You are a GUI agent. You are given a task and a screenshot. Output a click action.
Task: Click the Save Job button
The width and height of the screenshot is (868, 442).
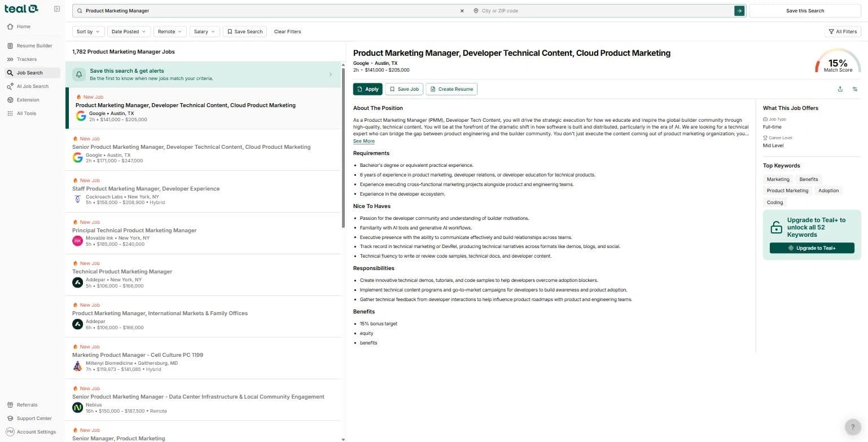(404, 89)
